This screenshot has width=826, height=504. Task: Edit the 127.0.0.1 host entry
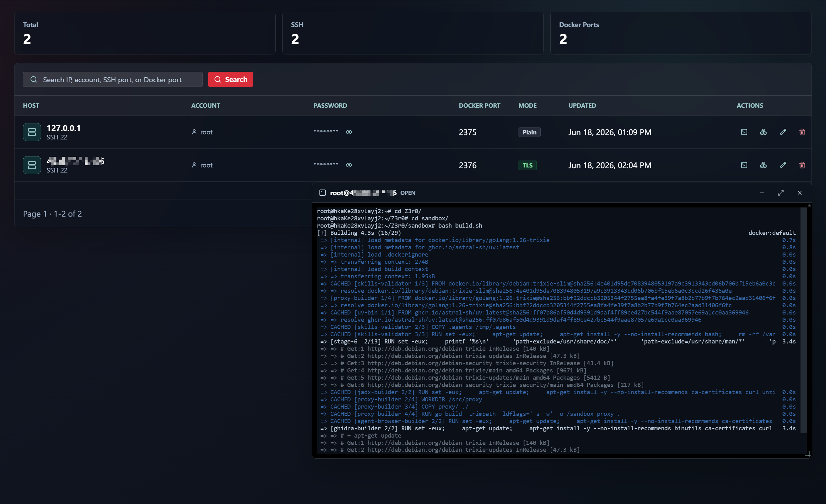(x=783, y=132)
